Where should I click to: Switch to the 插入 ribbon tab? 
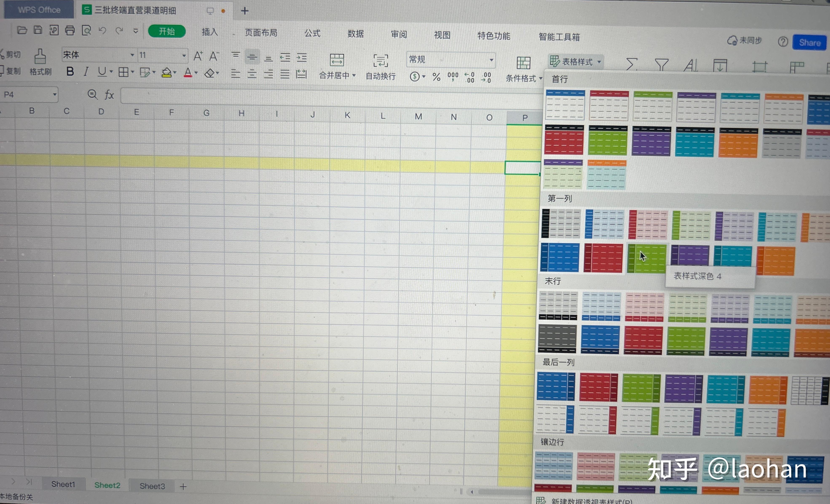click(209, 32)
